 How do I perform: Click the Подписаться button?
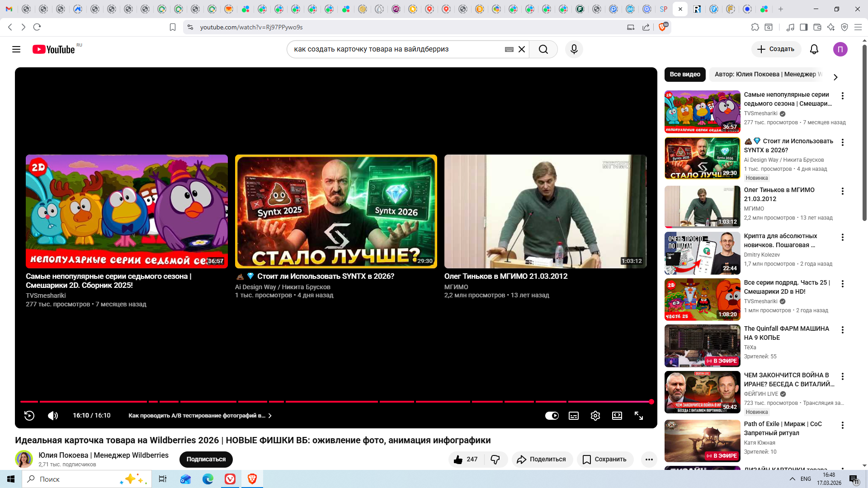206,460
